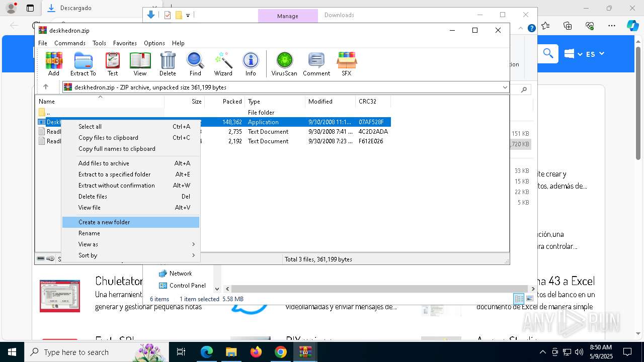Choose Extract to a specified folder

click(x=131, y=174)
